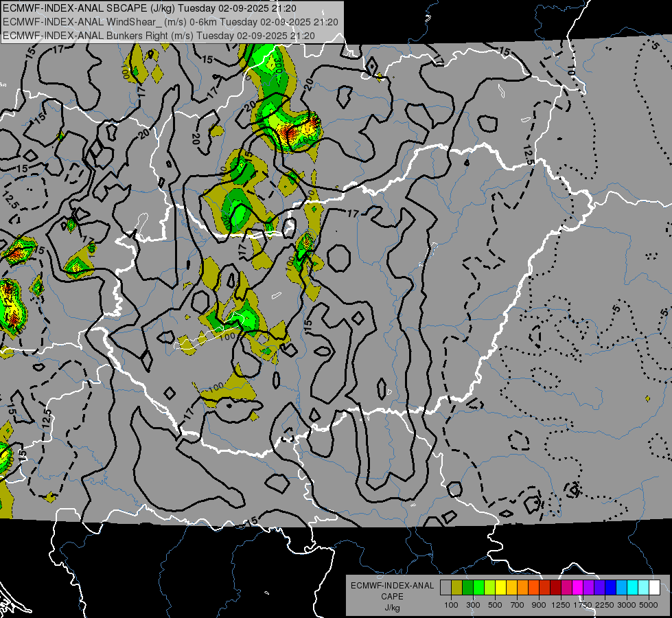
Task: Click the gray swatch in the CAPE legend
Action: point(445,588)
